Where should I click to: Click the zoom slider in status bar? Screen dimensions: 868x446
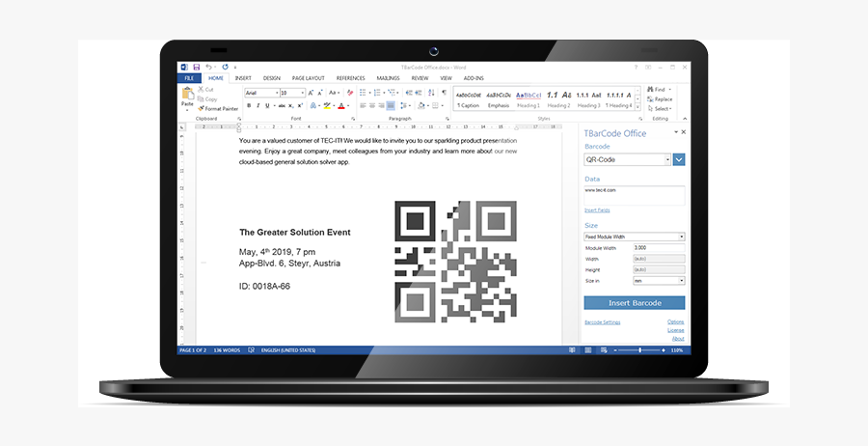tap(640, 350)
